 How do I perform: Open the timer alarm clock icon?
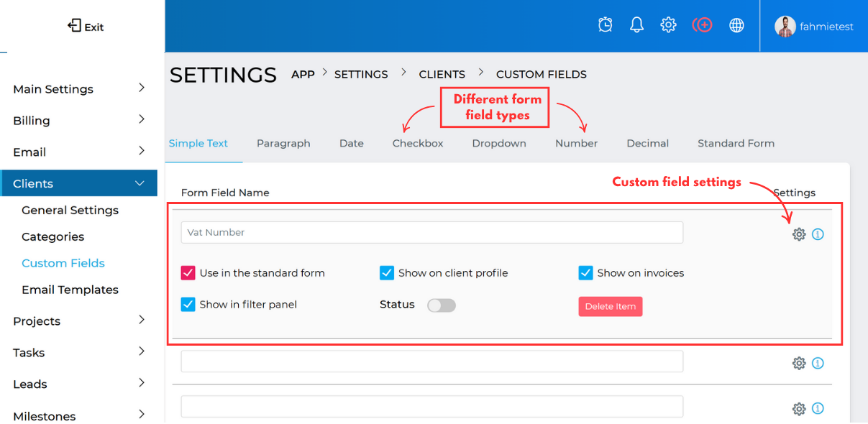pyautogui.click(x=606, y=25)
